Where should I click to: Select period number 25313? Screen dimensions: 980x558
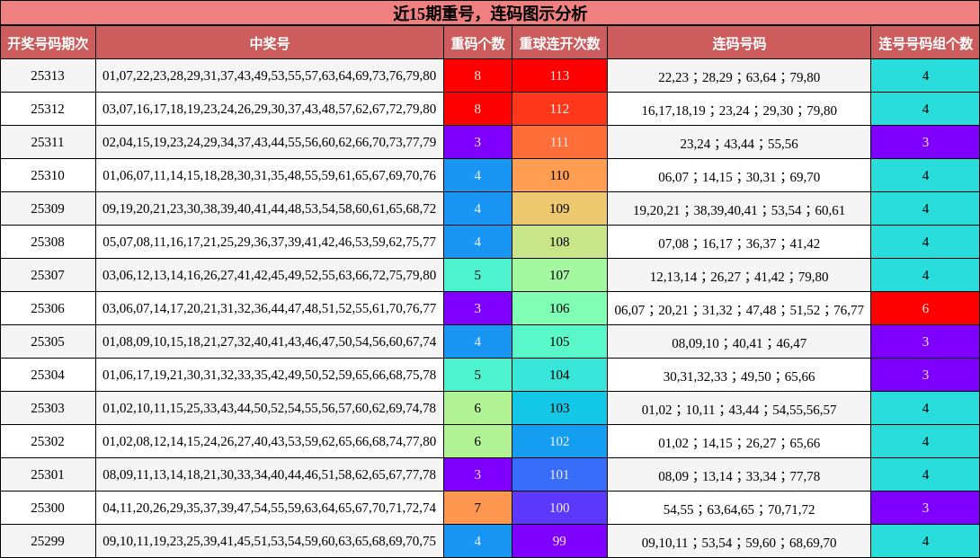click(49, 75)
